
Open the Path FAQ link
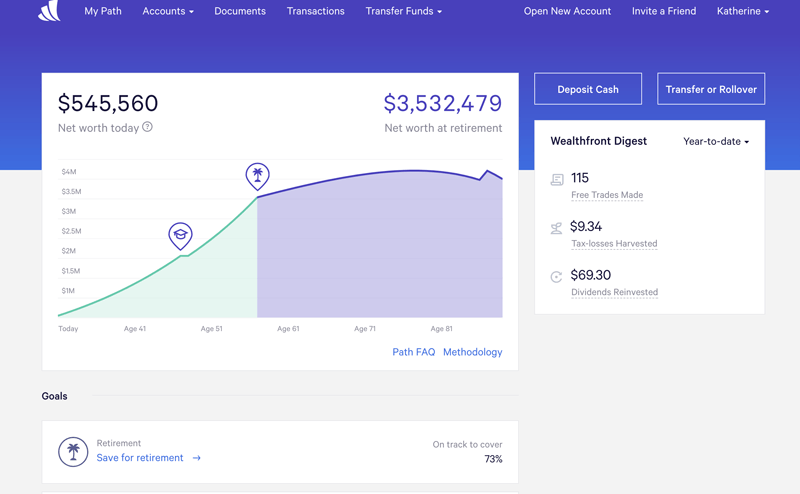tap(414, 352)
